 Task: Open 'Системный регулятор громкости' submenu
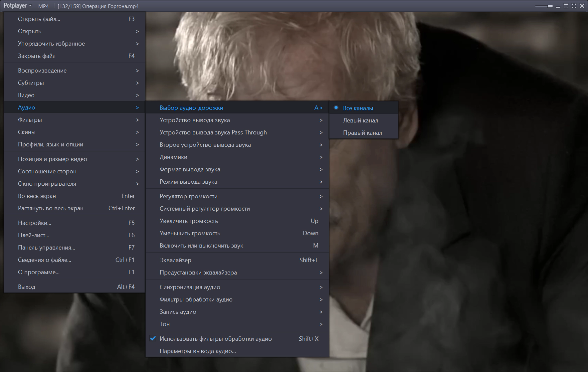[237, 209]
